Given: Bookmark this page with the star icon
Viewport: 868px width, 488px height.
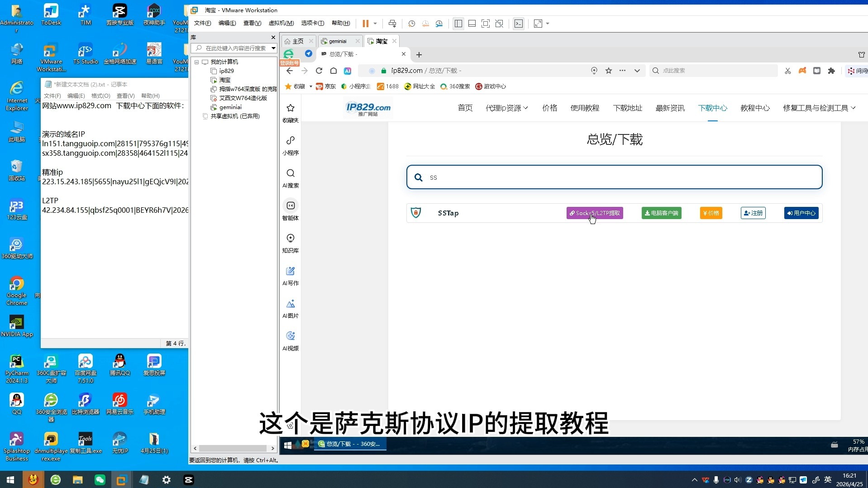Looking at the screenshot, I should pyautogui.click(x=609, y=71).
